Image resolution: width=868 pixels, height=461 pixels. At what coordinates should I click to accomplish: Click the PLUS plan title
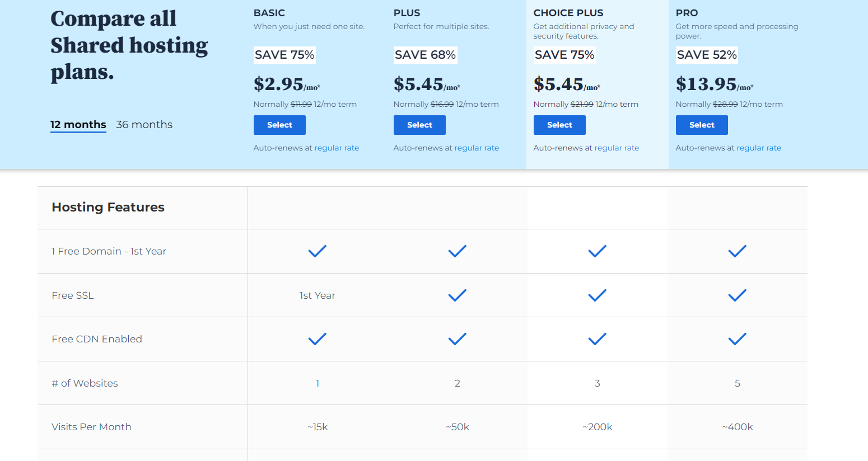(x=407, y=13)
